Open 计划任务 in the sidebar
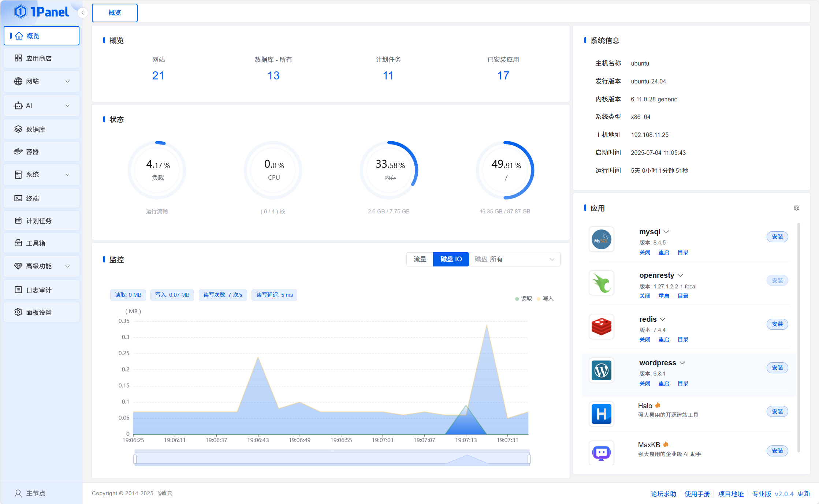Viewport: 819px width, 504px height. 41,220
